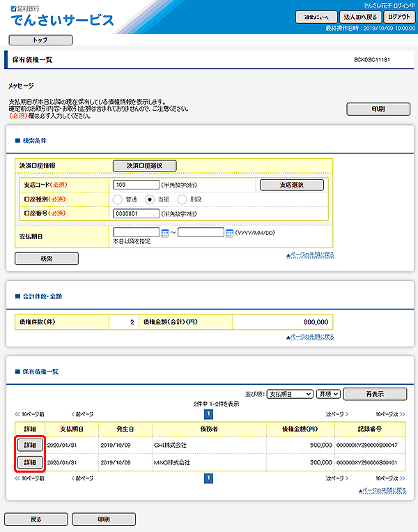Switch to the トップ tab
The width and height of the screenshot is (418, 532).
point(40,40)
